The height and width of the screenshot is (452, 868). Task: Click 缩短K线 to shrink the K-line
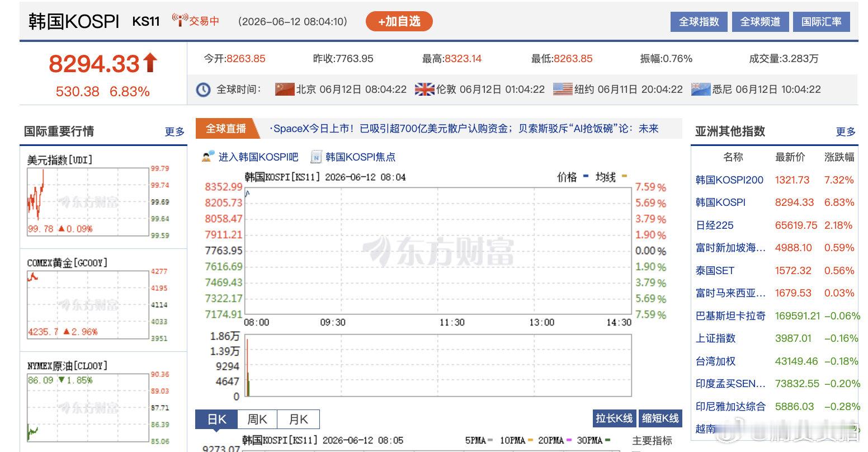660,418
